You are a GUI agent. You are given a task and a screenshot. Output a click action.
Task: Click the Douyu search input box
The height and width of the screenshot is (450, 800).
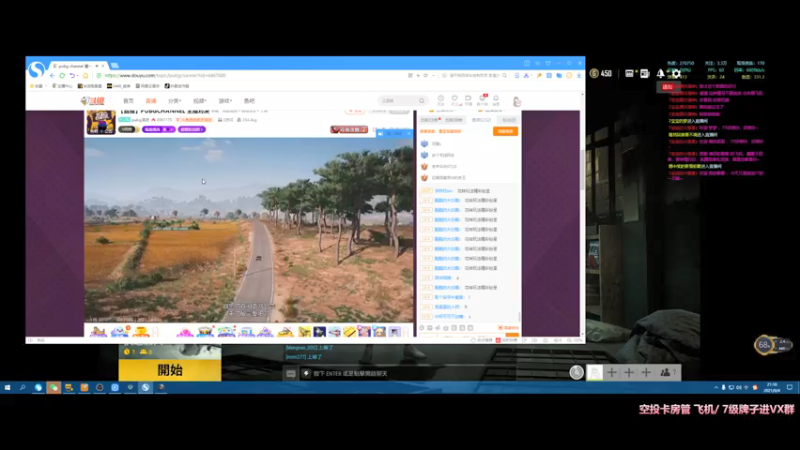[402, 101]
